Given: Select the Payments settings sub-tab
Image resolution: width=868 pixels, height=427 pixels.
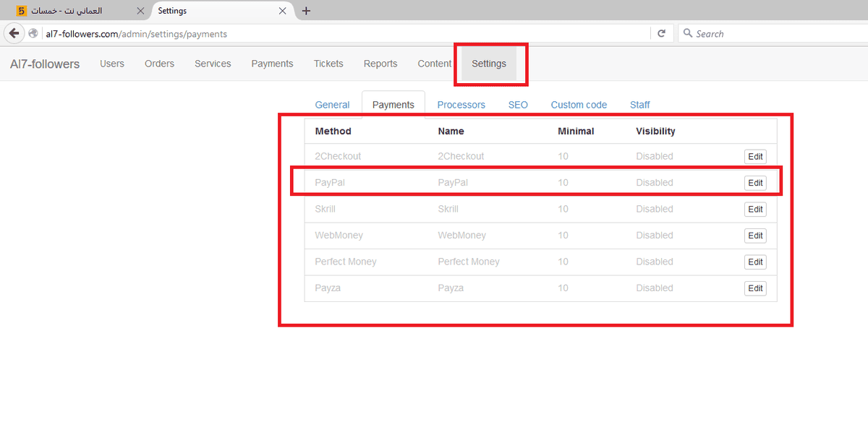Looking at the screenshot, I should click(x=393, y=105).
